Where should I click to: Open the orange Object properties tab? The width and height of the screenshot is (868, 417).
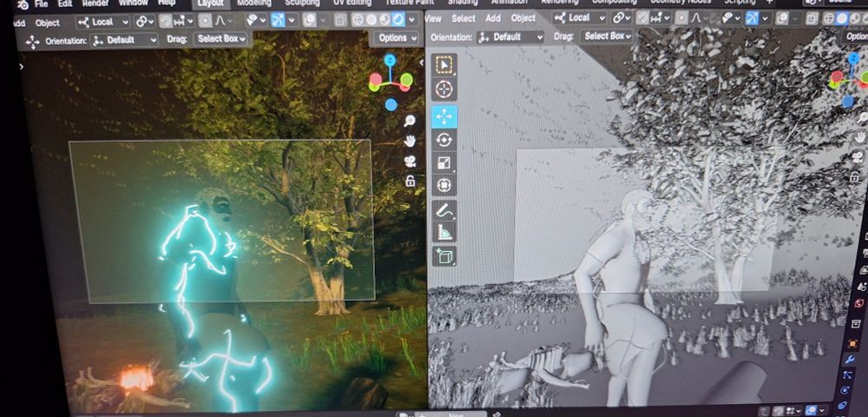pyautogui.click(x=852, y=343)
